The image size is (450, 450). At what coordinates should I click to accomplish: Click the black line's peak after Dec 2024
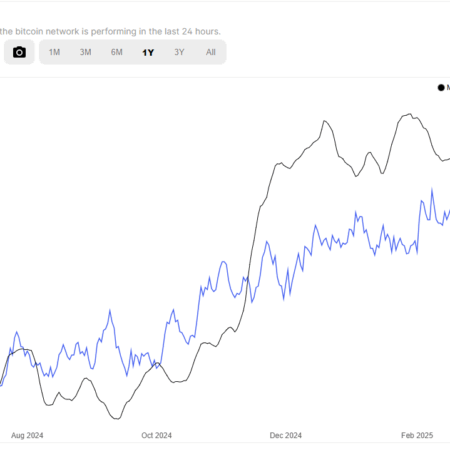pyautogui.click(x=325, y=121)
